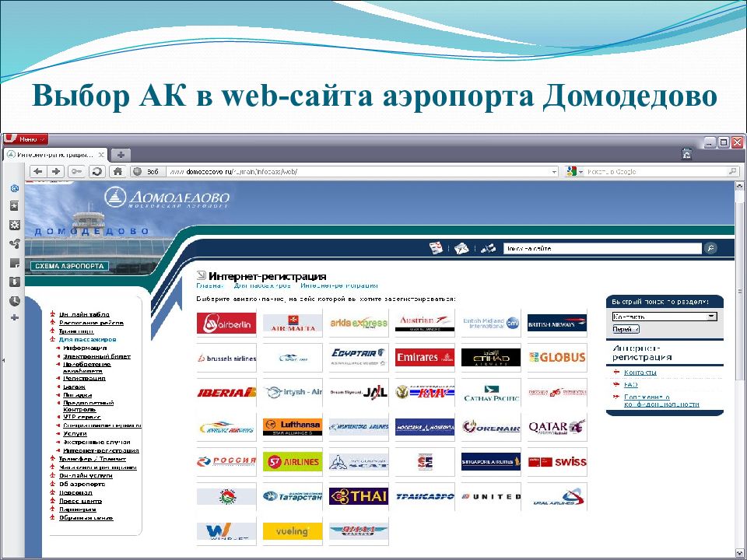This screenshot has height=560, width=747.
Task: Open the quick section search dropdown
Action: [x=665, y=317]
